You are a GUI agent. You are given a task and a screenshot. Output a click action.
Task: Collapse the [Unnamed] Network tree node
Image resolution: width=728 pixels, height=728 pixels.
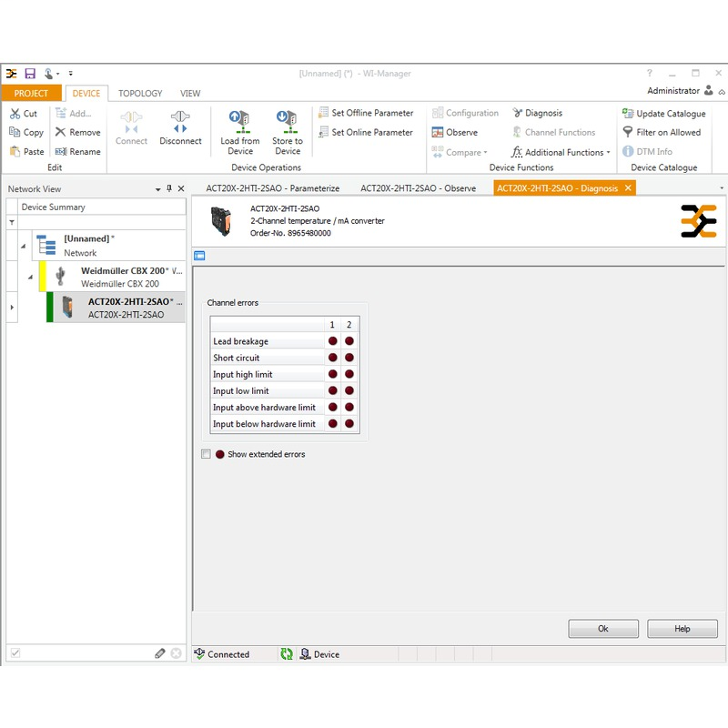pos(24,246)
